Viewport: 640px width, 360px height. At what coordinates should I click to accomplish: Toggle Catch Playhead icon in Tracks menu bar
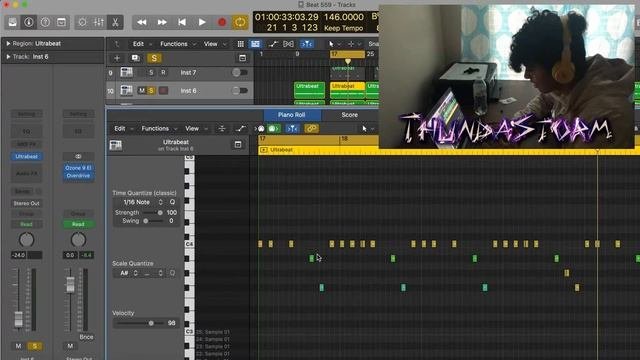tap(307, 44)
